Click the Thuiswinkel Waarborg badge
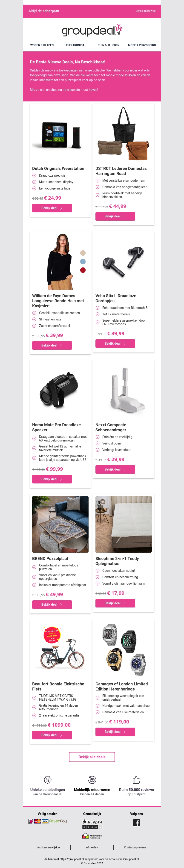The image size is (184, 868). coord(92,836)
